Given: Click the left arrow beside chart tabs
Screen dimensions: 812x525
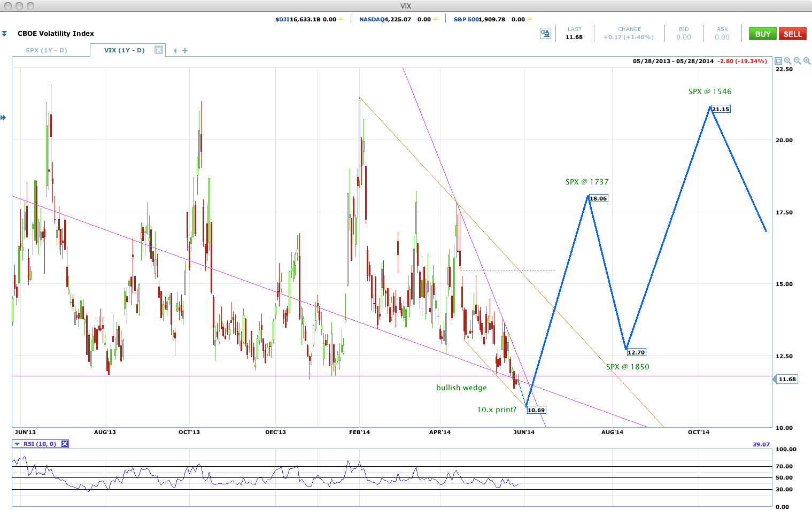Looking at the screenshot, I should (175, 51).
